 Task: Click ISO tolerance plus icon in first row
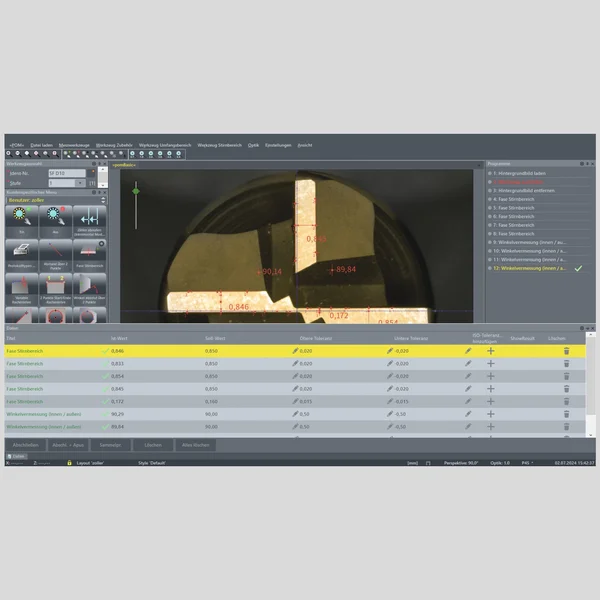490,351
